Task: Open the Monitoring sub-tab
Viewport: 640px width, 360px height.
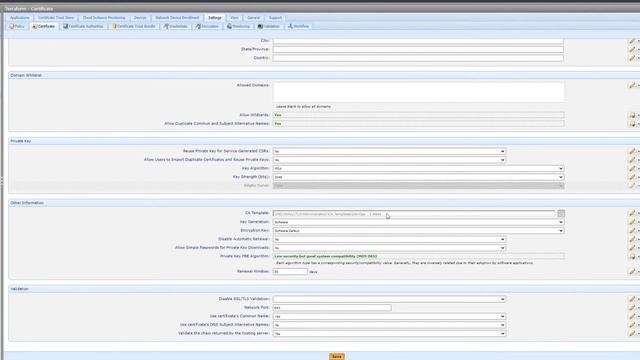Action: tap(238, 26)
